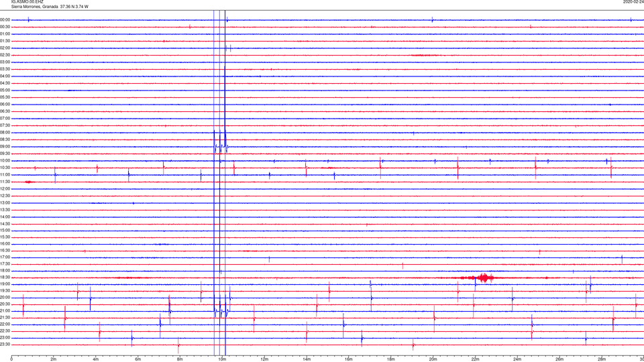Click the 19:30 time label
Viewport: 644px width, 362px height.
pyautogui.click(x=5, y=290)
